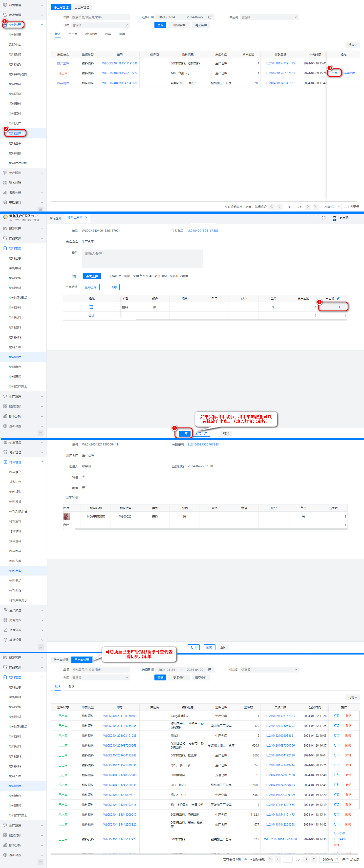Screen dimensions: 364x868
Task: Click the 出库 action in 待出库 row
Action: [x=334, y=73]
